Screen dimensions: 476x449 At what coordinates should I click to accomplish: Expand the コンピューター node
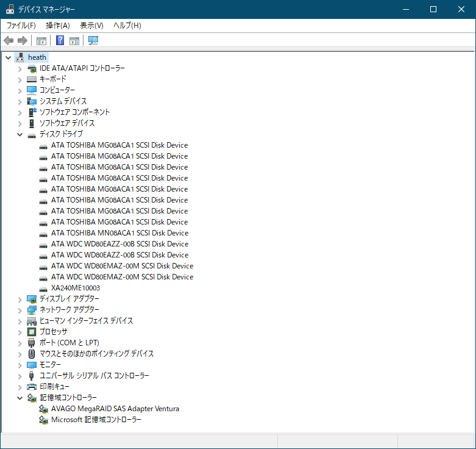click(20, 91)
